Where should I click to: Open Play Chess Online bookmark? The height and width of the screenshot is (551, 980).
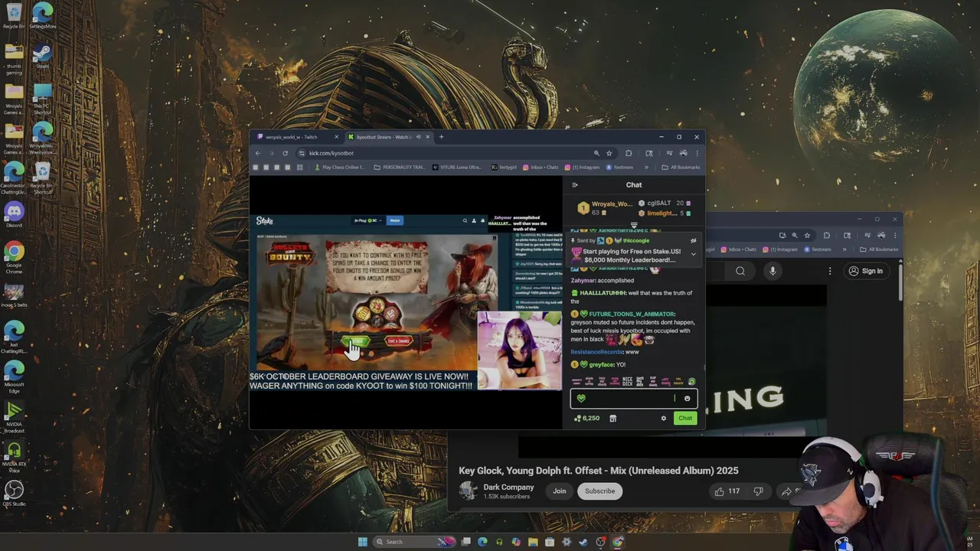(x=339, y=167)
